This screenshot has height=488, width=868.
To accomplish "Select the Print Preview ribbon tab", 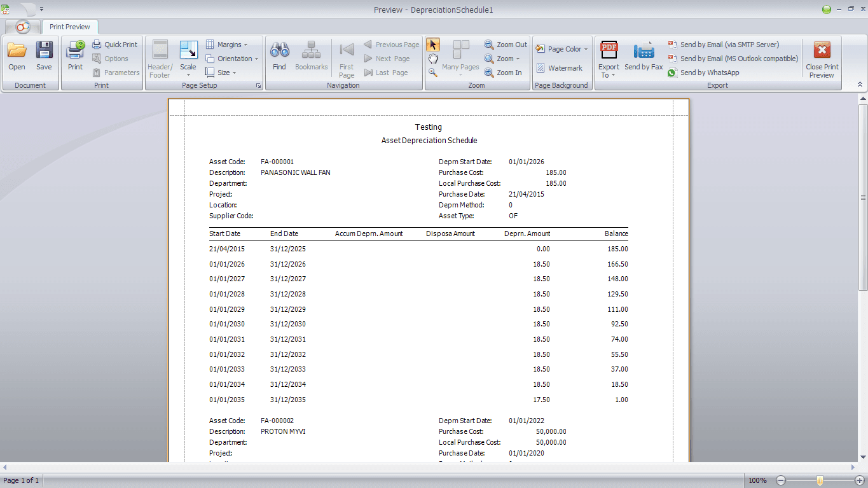I will (71, 27).
